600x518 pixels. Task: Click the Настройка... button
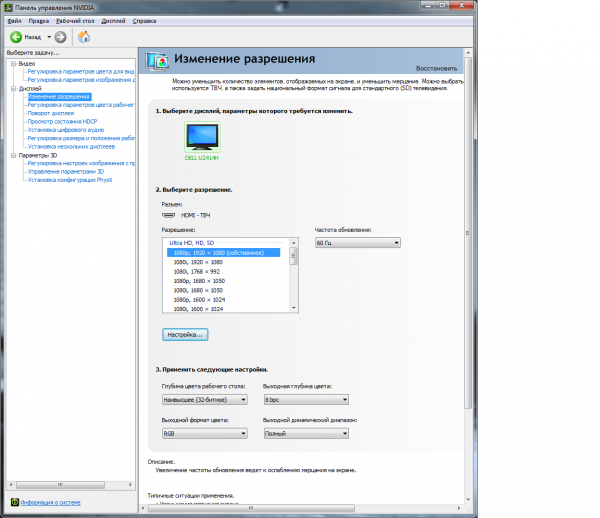(x=185, y=334)
